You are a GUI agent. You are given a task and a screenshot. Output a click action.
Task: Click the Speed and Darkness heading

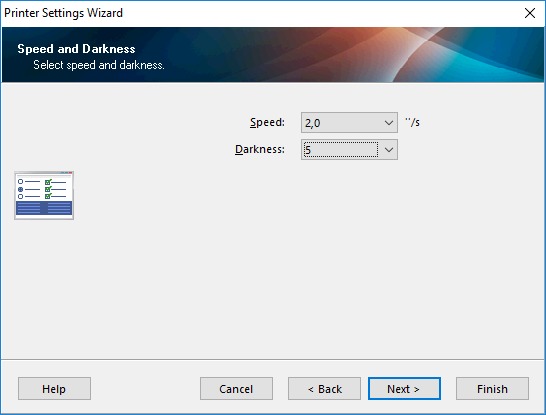(x=76, y=49)
